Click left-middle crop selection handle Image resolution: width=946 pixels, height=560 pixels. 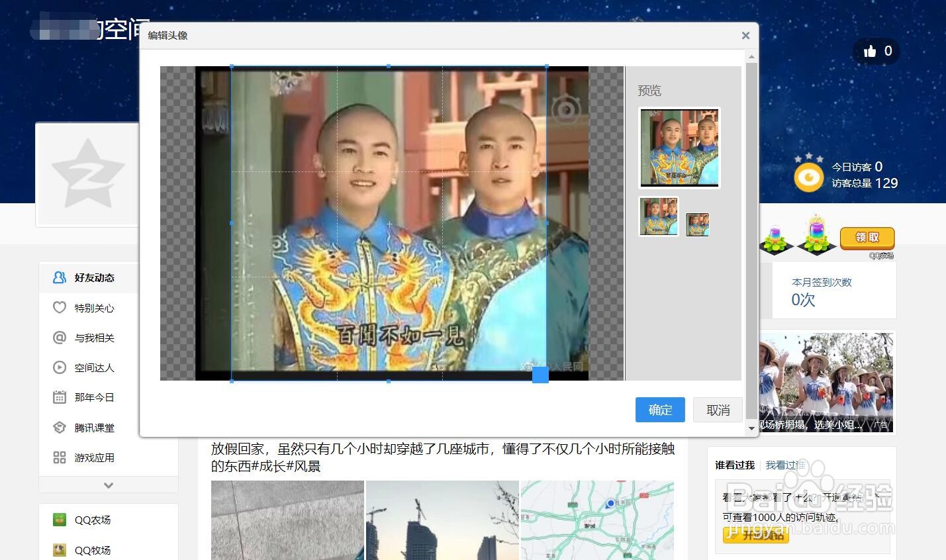coord(231,223)
